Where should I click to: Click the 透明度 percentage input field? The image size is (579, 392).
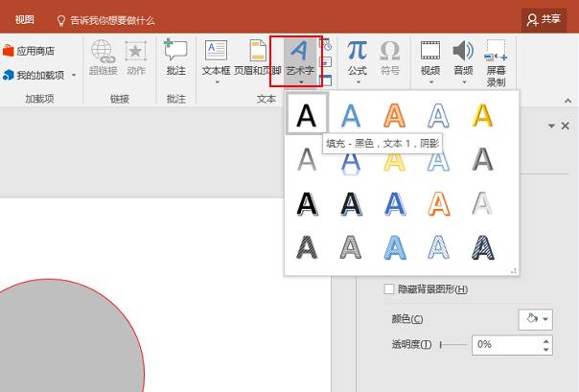(506, 345)
